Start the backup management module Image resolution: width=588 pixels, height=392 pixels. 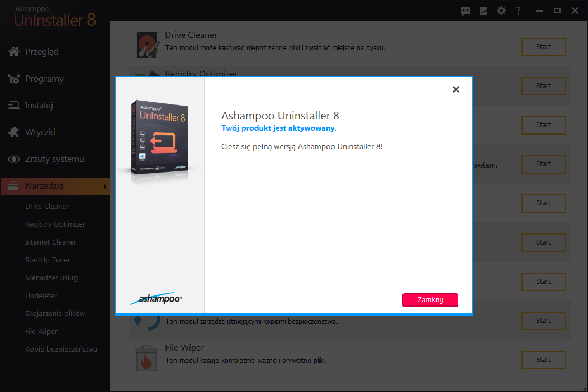click(543, 321)
